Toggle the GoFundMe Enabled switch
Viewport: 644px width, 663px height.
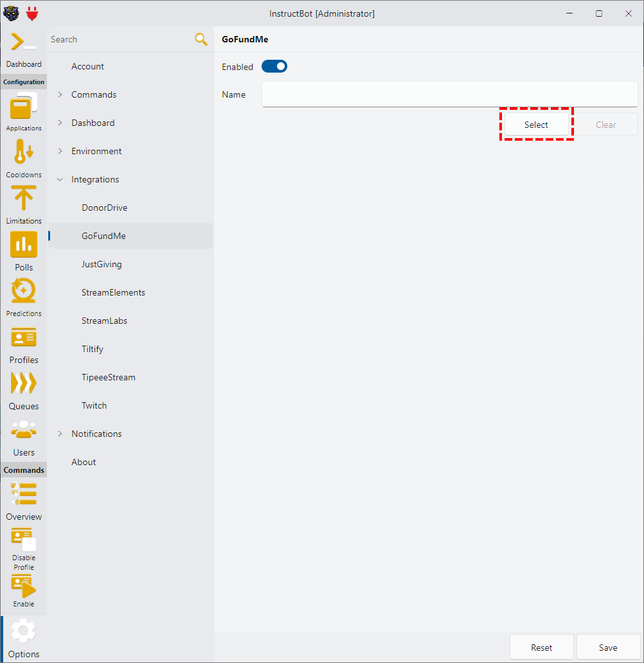[274, 66]
